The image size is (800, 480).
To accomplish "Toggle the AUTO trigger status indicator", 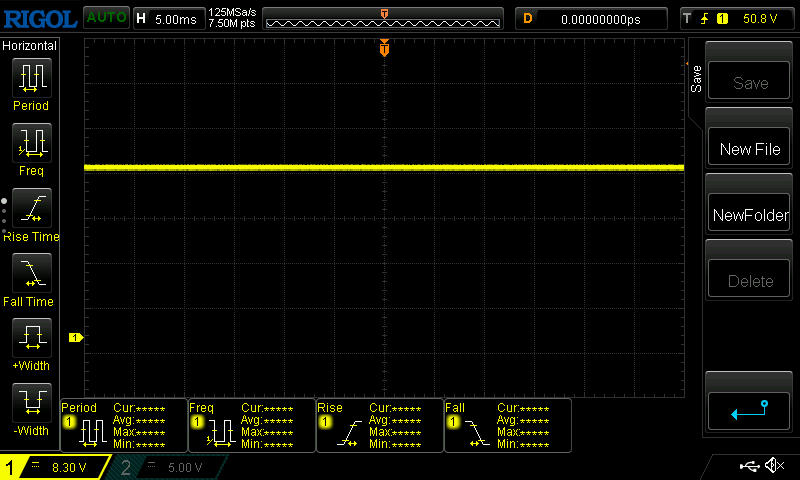I will [105, 18].
